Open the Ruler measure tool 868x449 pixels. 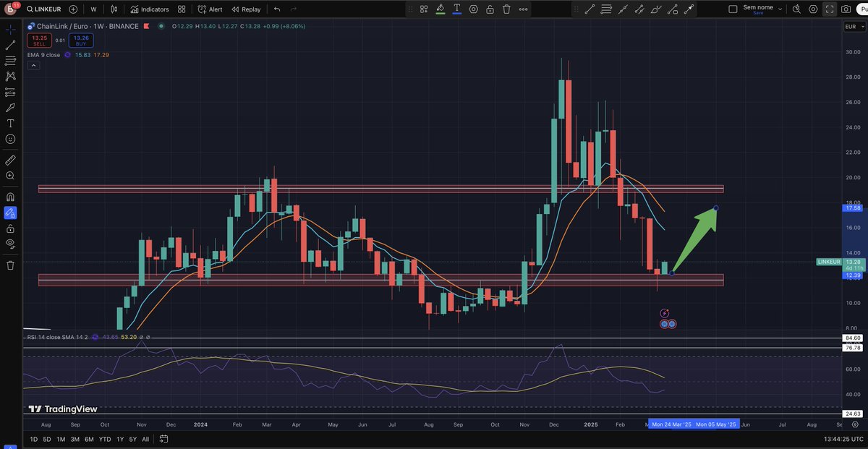(x=10, y=160)
